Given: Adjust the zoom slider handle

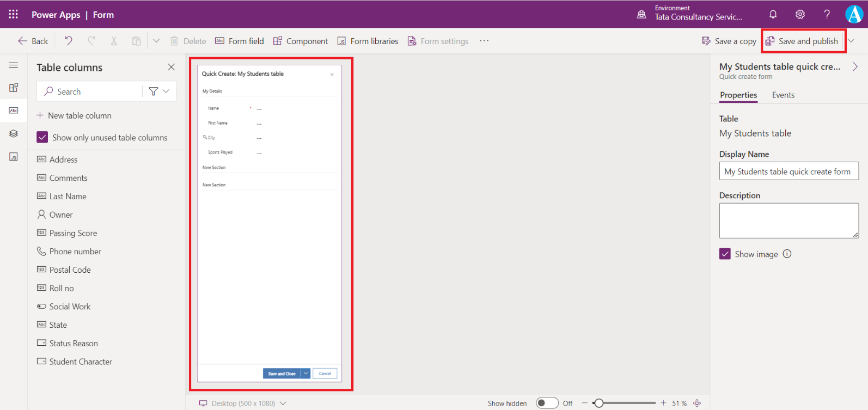Looking at the screenshot, I should pyautogui.click(x=598, y=403).
